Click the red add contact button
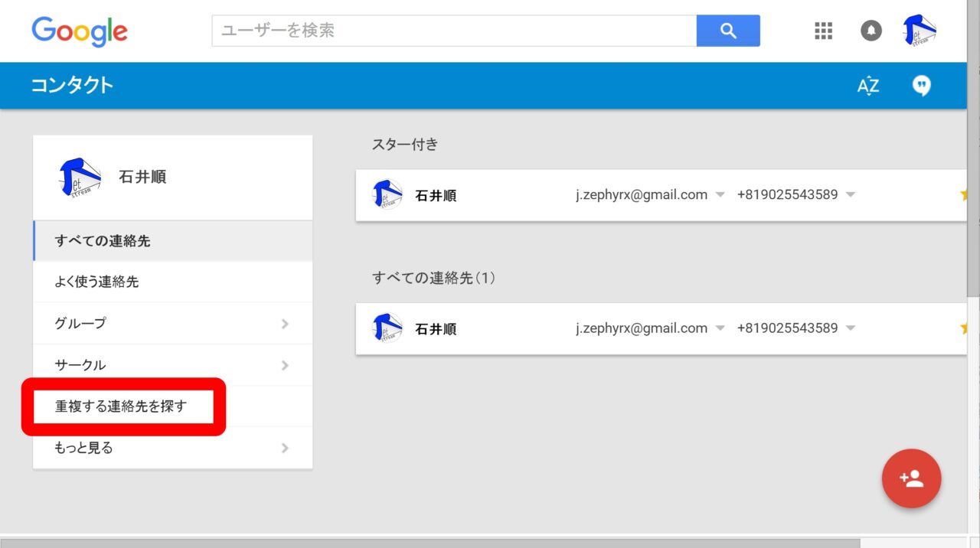This screenshot has height=548, width=980. click(911, 479)
